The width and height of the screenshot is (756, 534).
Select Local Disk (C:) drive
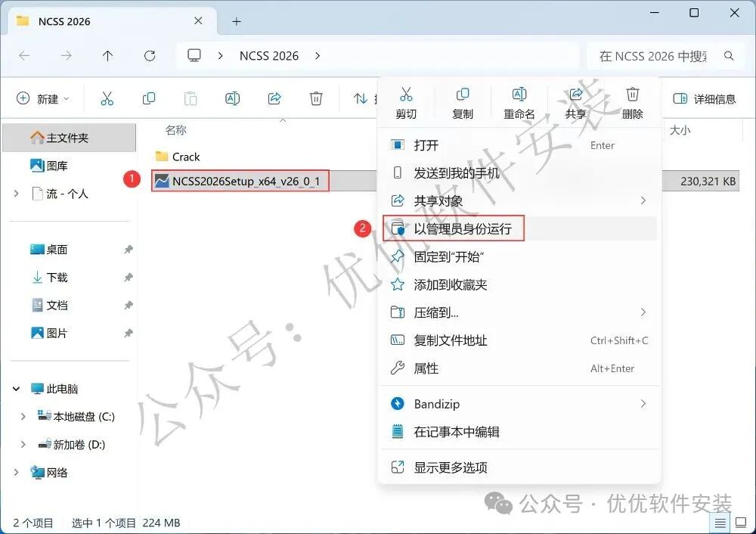coord(76,417)
